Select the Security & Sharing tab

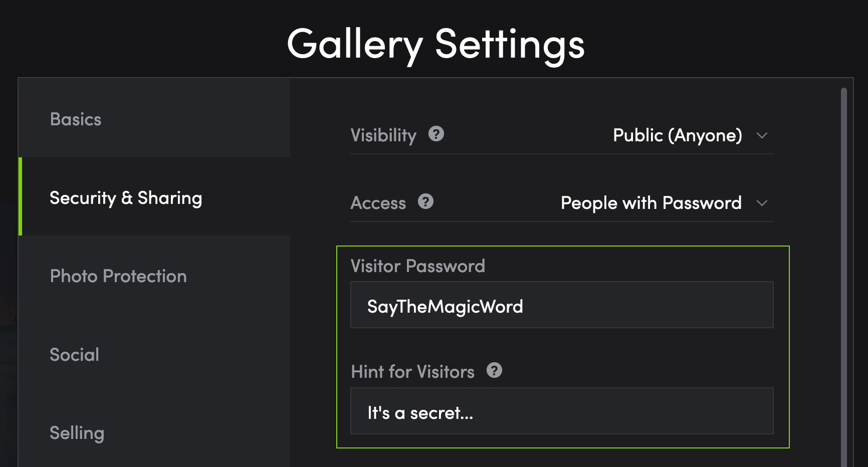tap(154, 197)
